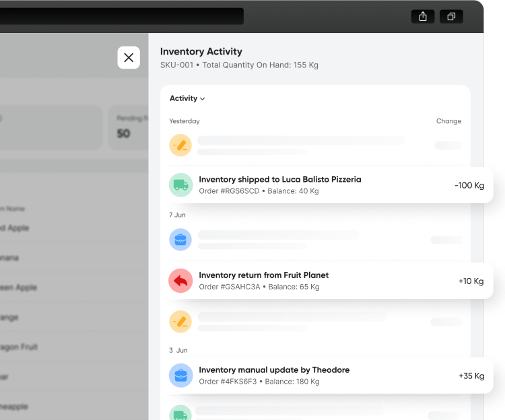The image size is (505, 420).
Task: Close the Inventory Activity panel
Action: pyautogui.click(x=129, y=58)
